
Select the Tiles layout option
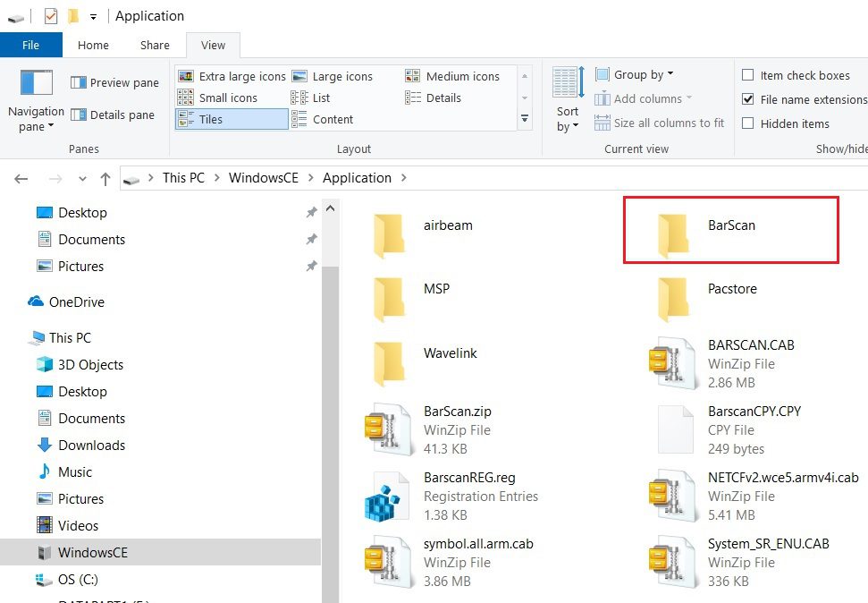coord(232,119)
